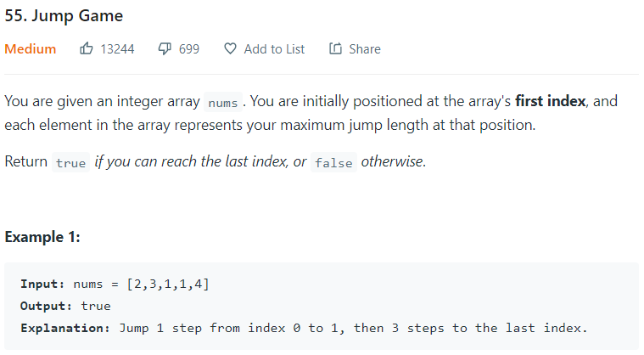Click the Input nums array line
The image size is (644, 355).
(x=115, y=284)
